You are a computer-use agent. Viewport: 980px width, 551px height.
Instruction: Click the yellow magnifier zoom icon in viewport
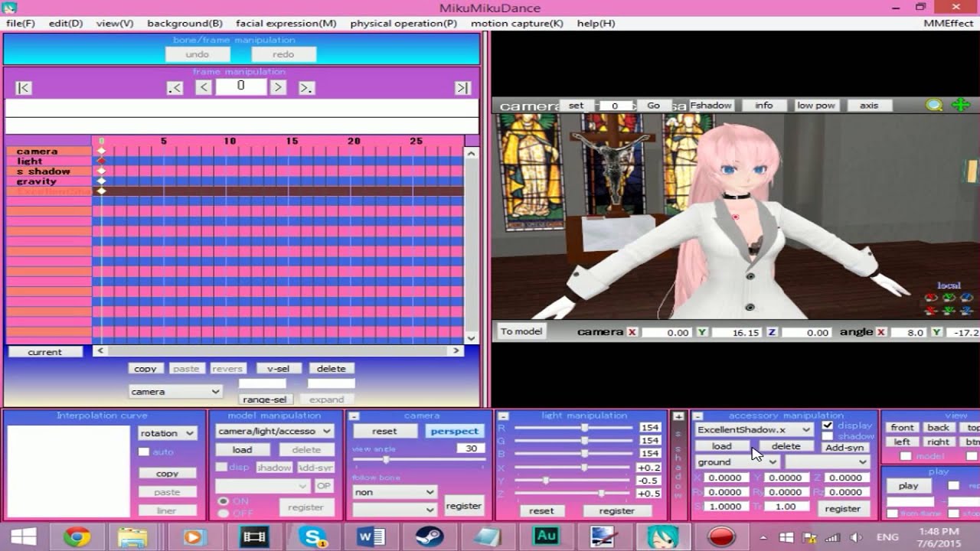click(x=934, y=105)
